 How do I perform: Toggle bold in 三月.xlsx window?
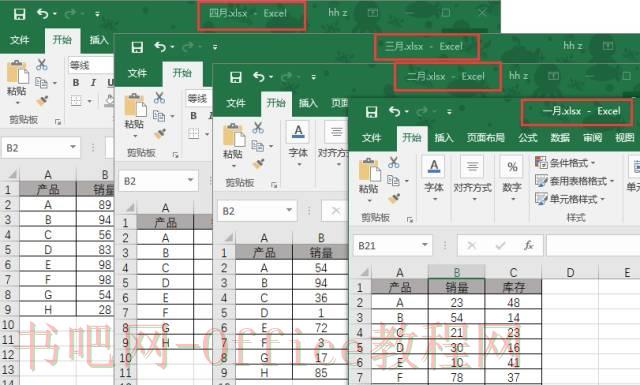click(x=193, y=116)
